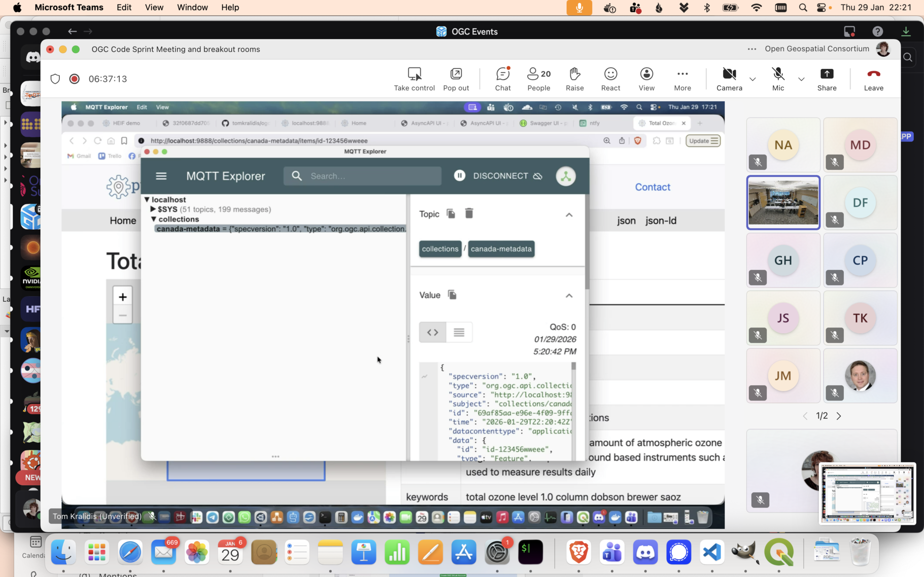Expand the Mic options arrow

click(x=801, y=79)
